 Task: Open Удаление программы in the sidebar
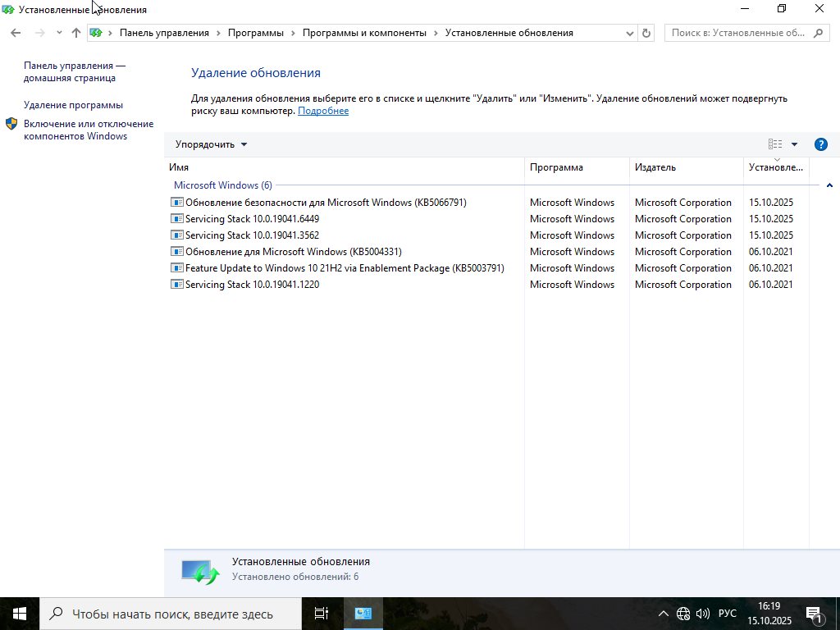[x=73, y=105]
